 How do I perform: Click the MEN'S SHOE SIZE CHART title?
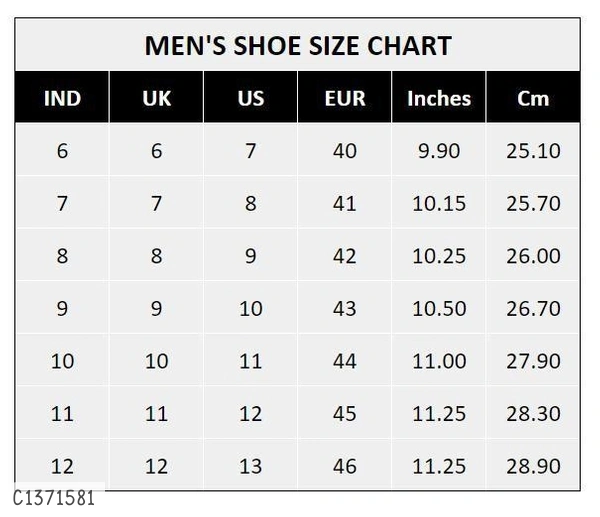pos(297,46)
